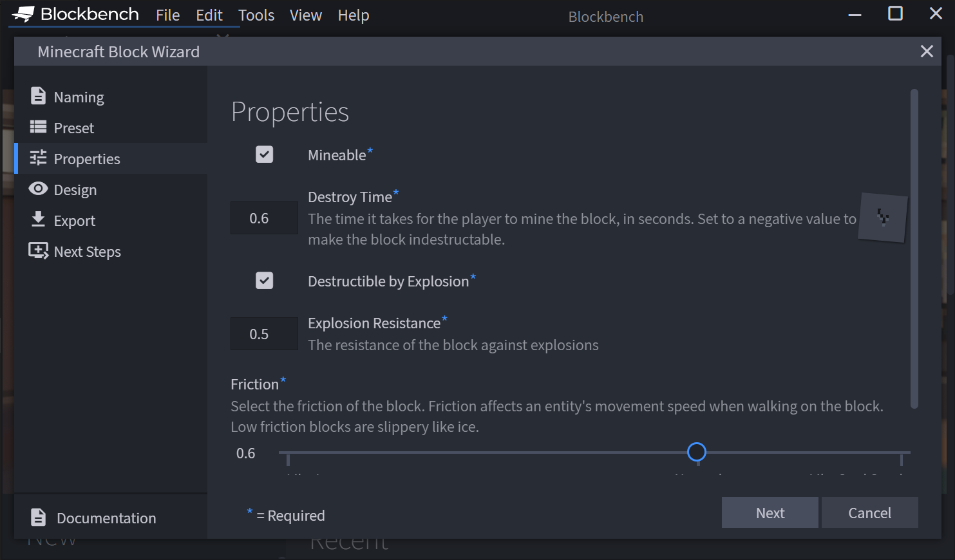The height and width of the screenshot is (560, 955).
Task: Click the Export download icon
Action: pos(39,219)
